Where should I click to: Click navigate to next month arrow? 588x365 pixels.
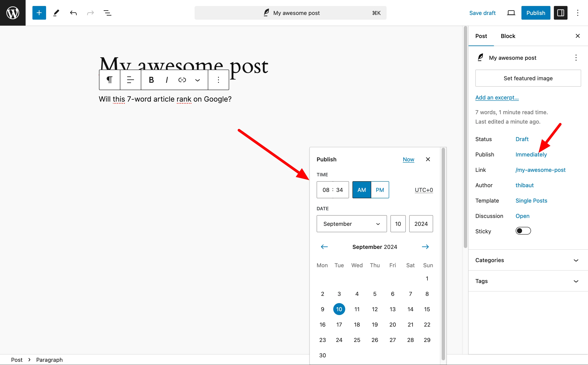(x=425, y=247)
